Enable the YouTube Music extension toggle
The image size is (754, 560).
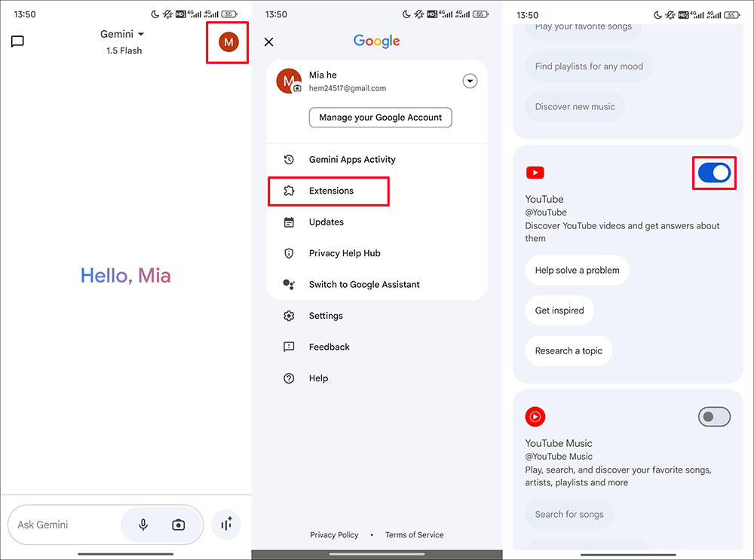[714, 417]
